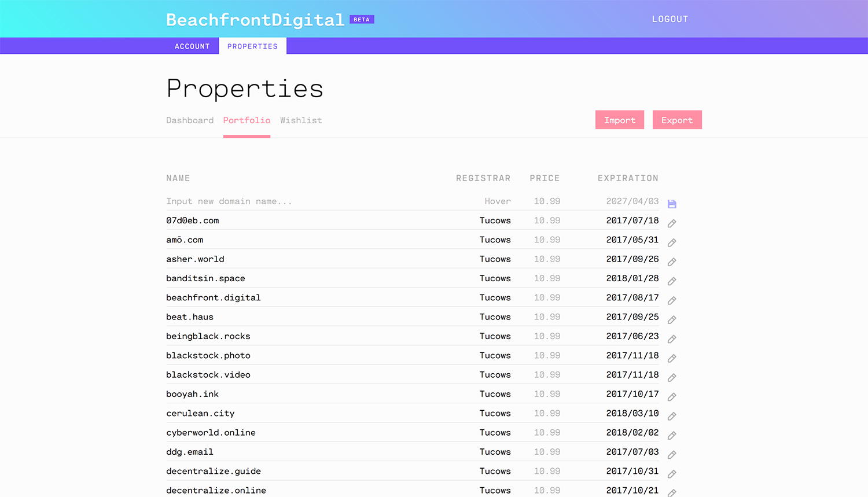Open the banditsin.space domain
The width and height of the screenshot is (868, 497).
tap(205, 278)
